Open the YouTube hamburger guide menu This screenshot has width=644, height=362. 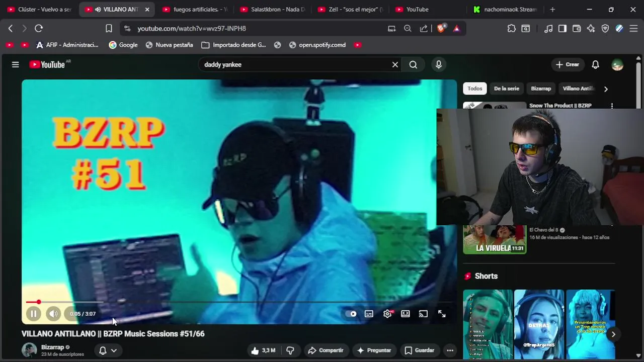pos(16,64)
